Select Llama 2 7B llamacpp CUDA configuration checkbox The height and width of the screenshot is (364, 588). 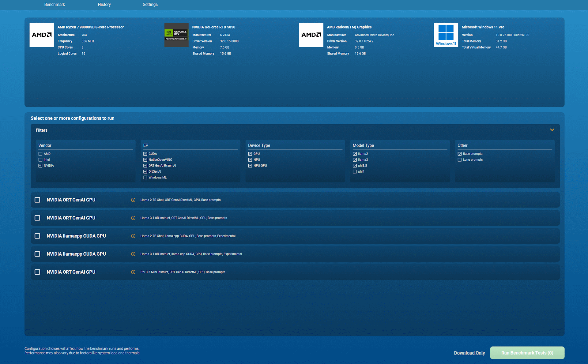(37, 236)
